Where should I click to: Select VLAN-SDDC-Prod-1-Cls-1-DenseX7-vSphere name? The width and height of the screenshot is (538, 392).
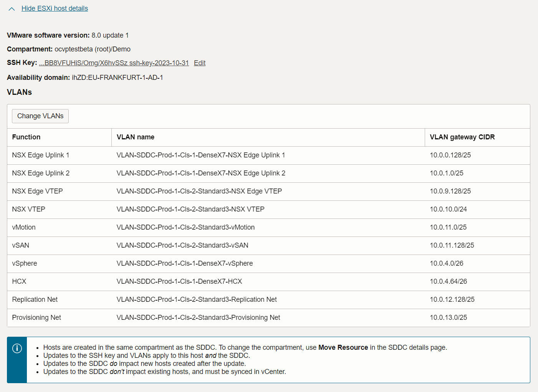click(185, 263)
